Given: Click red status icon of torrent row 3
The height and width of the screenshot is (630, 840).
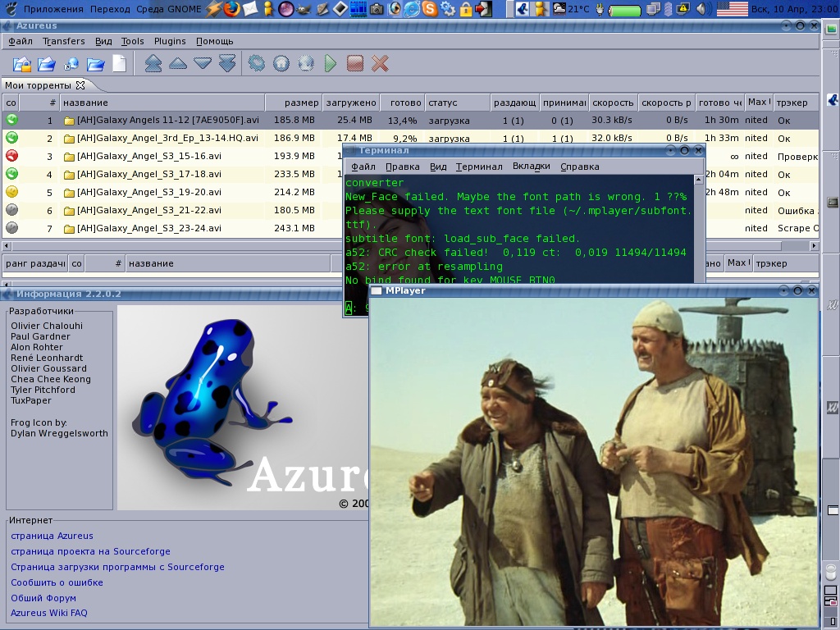Looking at the screenshot, I should click(x=11, y=155).
